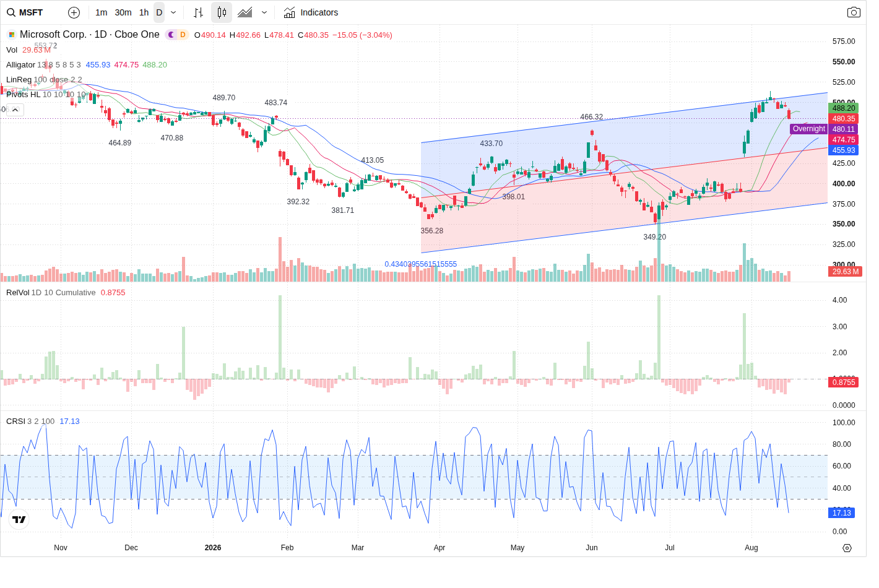Click the 489.70 pivot high label
This screenshot has width=879, height=588.
pyautogui.click(x=224, y=98)
